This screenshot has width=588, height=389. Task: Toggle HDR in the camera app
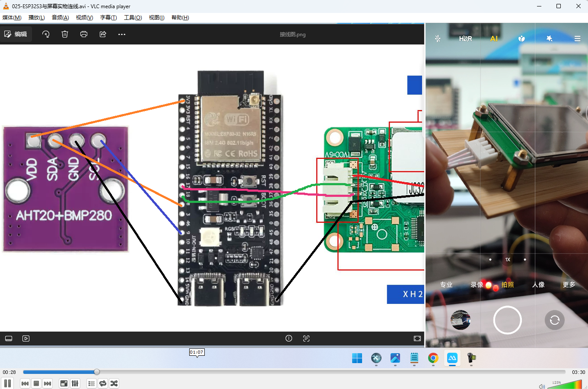tap(465, 38)
